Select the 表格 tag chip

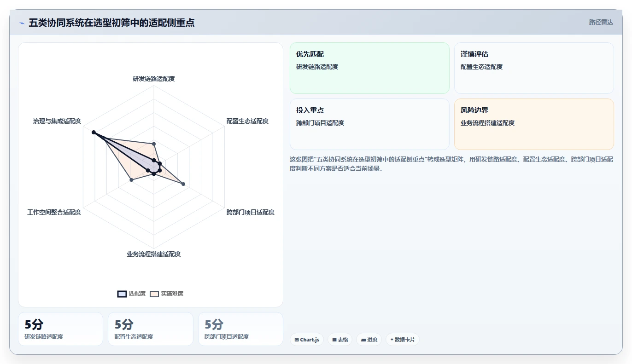tap(340, 340)
